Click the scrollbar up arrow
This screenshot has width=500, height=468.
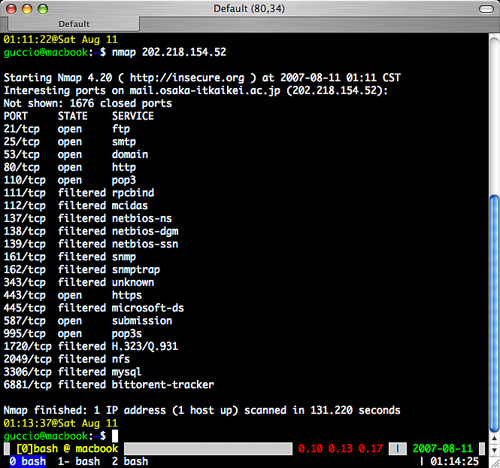[494, 439]
